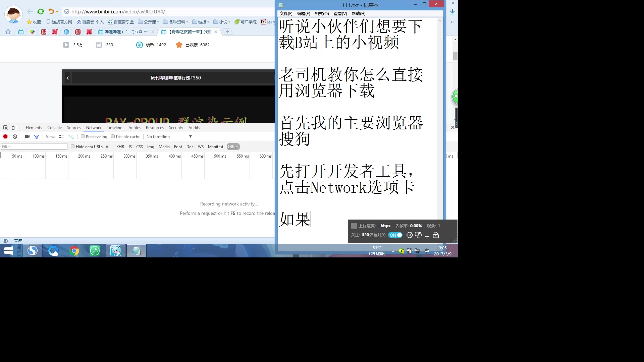Open the 百度音乐盒 bookmark
This screenshot has height=362, width=644.
(121, 22)
